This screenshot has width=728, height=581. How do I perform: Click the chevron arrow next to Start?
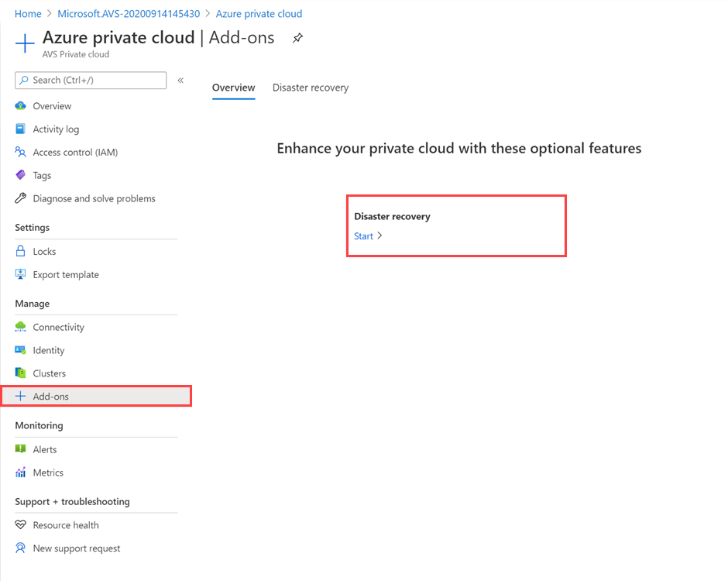pos(379,235)
